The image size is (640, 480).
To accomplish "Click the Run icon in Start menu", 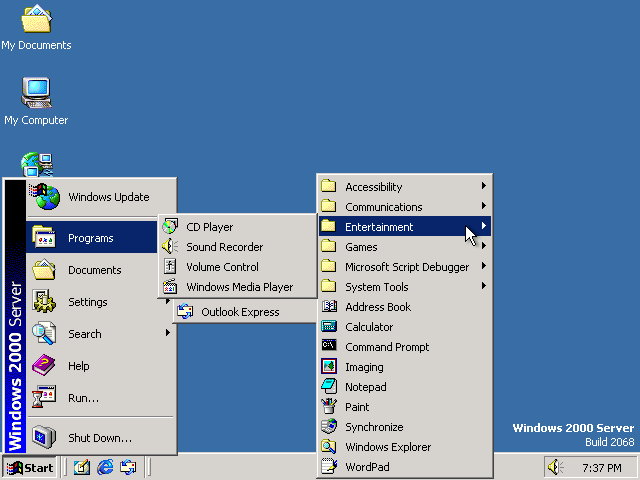I will coord(44,397).
